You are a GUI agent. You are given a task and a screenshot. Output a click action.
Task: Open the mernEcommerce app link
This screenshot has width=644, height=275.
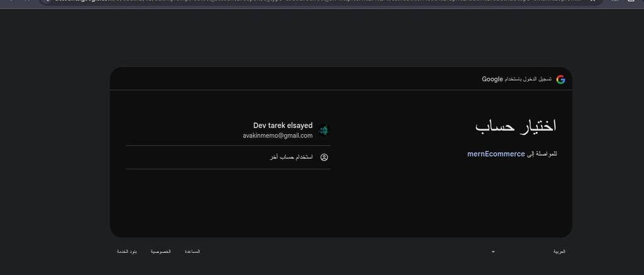pos(496,154)
